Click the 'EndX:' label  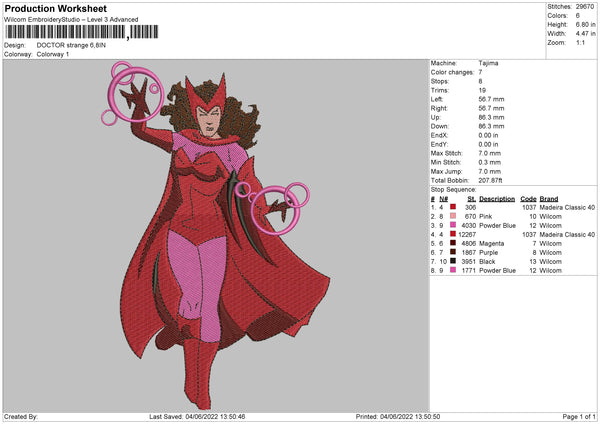(439, 135)
